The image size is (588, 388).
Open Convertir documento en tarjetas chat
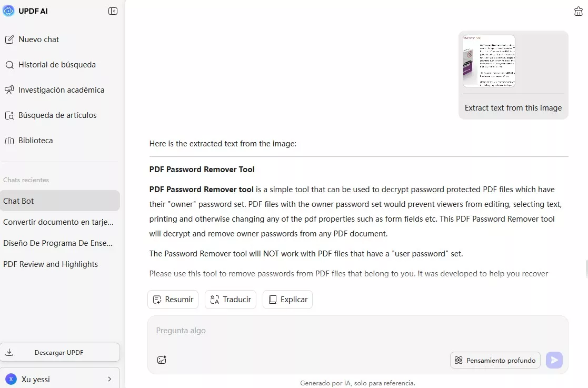(x=58, y=222)
